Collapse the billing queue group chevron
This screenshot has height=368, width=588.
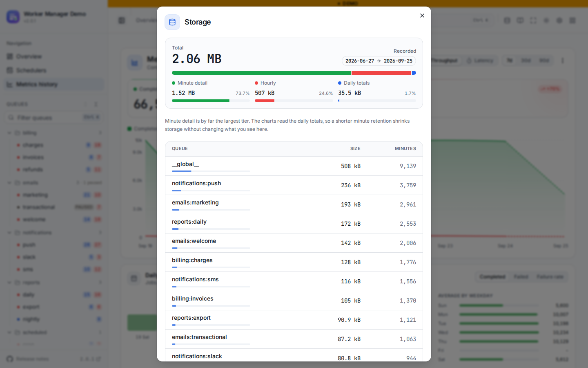pyautogui.click(x=9, y=133)
